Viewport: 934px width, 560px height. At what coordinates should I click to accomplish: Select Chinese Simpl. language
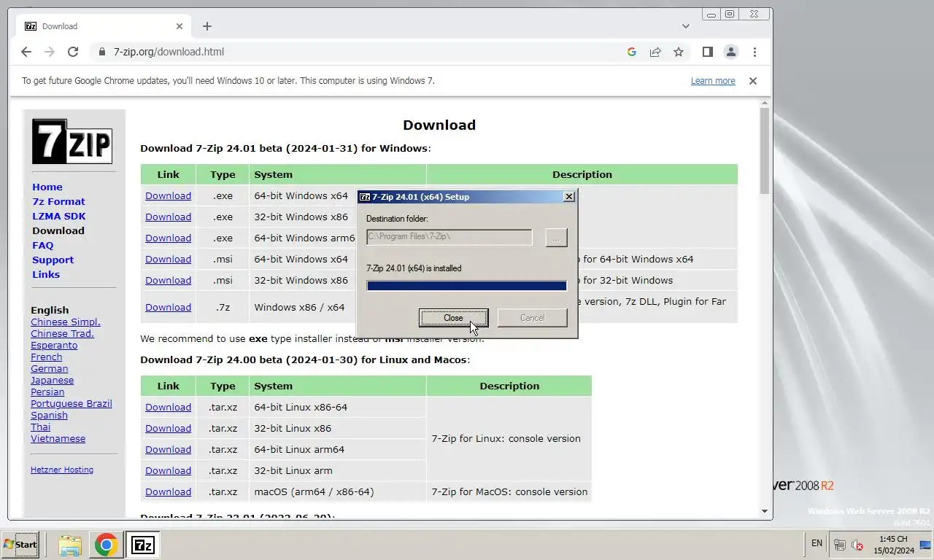66,322
